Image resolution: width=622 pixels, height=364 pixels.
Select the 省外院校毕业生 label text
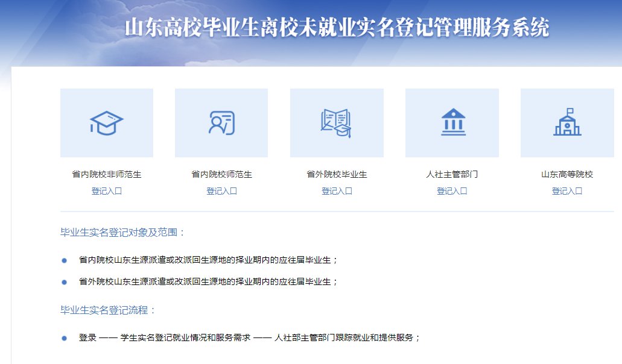coord(337,174)
